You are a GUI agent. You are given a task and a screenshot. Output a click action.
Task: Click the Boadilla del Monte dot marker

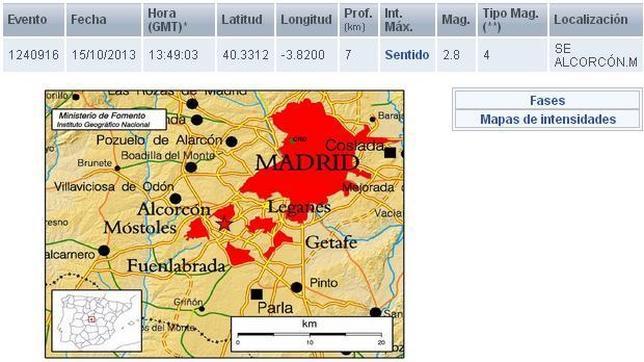(191, 167)
